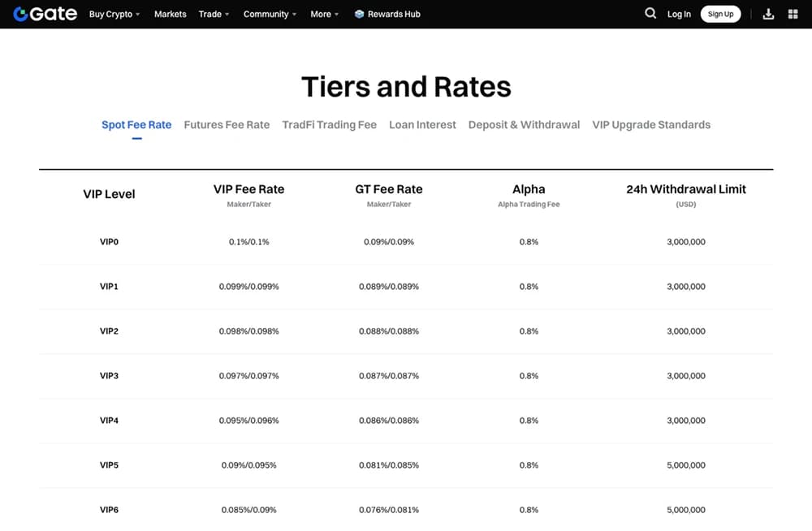View the Deposit & Withdrawal tab
This screenshot has width=812, height=531.
(x=524, y=125)
